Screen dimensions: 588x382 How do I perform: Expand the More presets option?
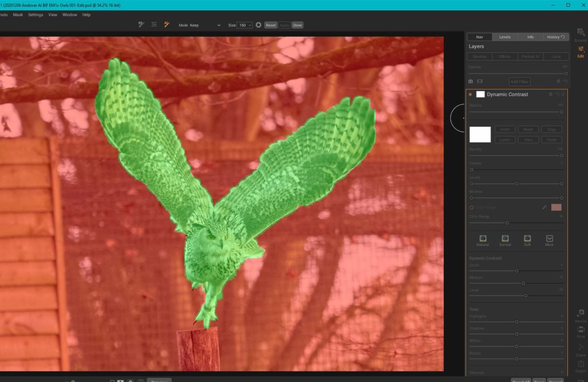[x=549, y=240]
